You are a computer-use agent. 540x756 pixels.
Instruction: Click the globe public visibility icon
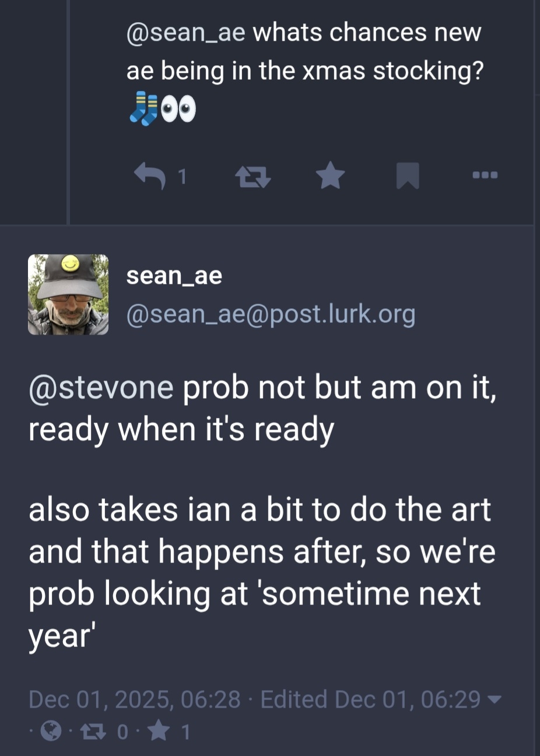click(51, 731)
